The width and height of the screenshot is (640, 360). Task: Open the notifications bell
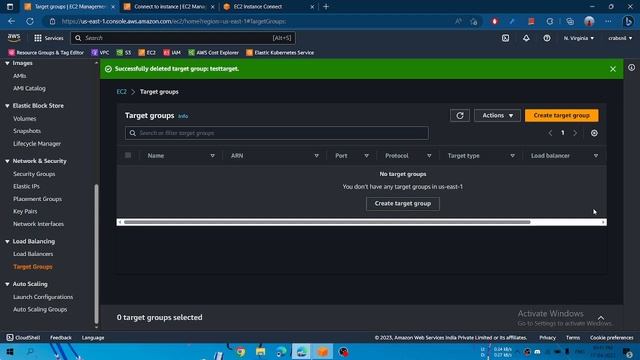coord(526,38)
